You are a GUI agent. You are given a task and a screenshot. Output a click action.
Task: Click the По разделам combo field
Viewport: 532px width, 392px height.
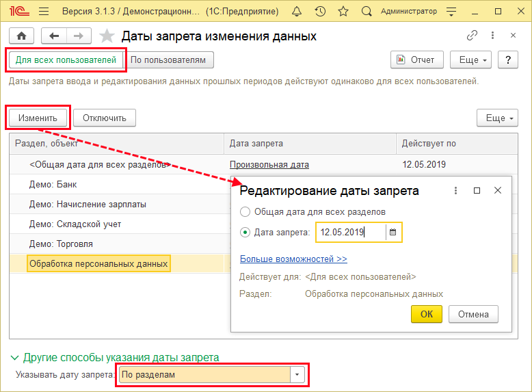tap(205, 375)
